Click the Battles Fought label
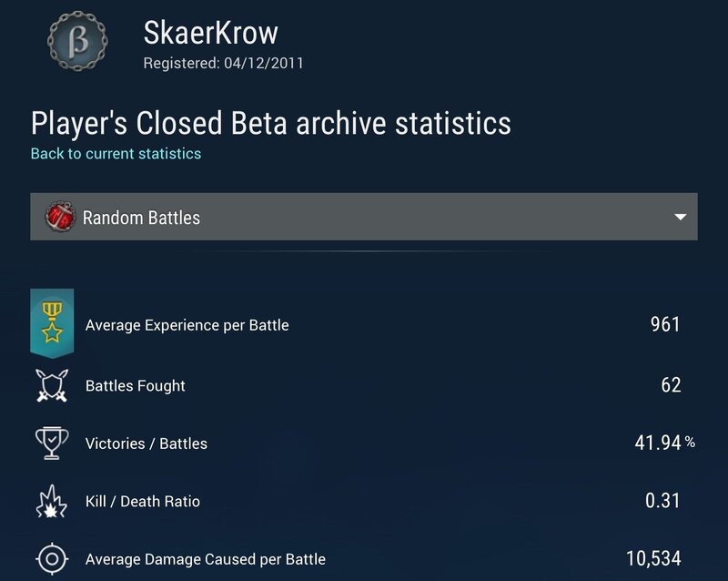This screenshot has height=581, width=728. 135,386
